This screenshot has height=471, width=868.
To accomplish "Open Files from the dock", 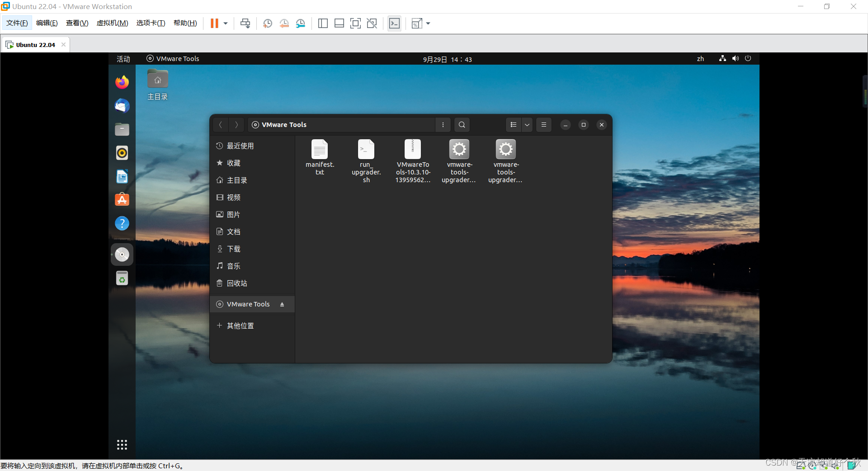I will [x=122, y=129].
